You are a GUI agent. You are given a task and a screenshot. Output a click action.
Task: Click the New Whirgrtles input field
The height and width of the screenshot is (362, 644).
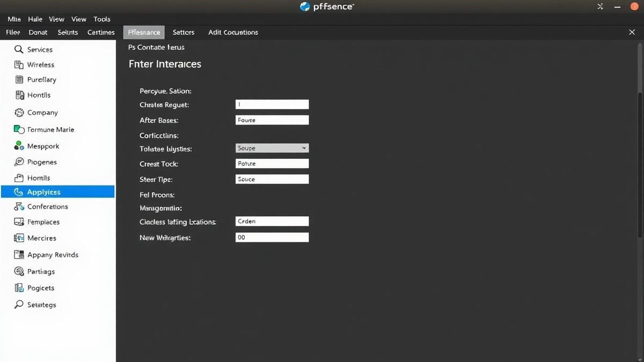pos(272,237)
